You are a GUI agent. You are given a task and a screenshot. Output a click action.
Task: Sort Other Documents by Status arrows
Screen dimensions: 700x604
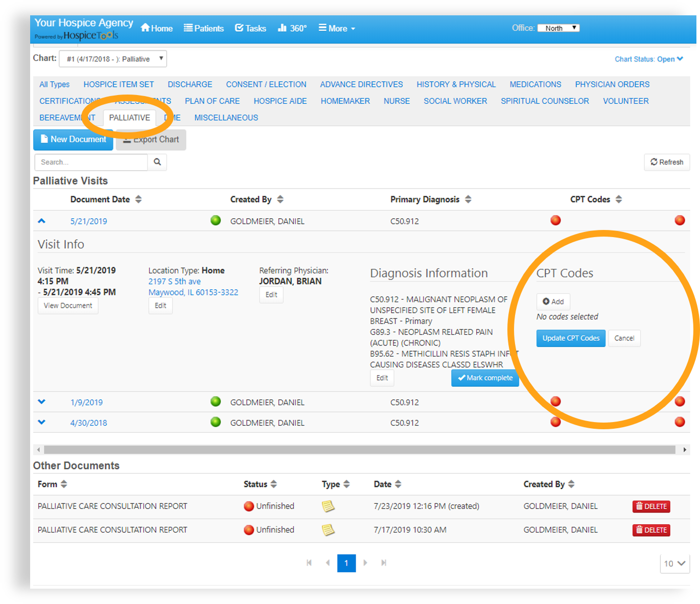tap(274, 484)
